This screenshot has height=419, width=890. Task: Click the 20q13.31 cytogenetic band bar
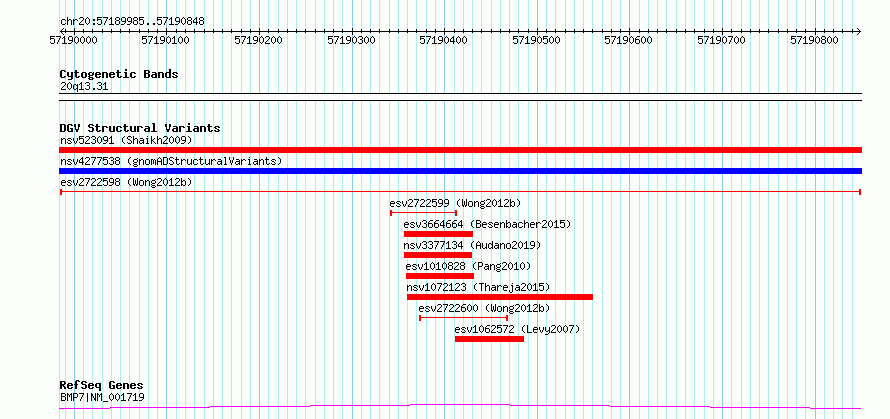(460, 97)
